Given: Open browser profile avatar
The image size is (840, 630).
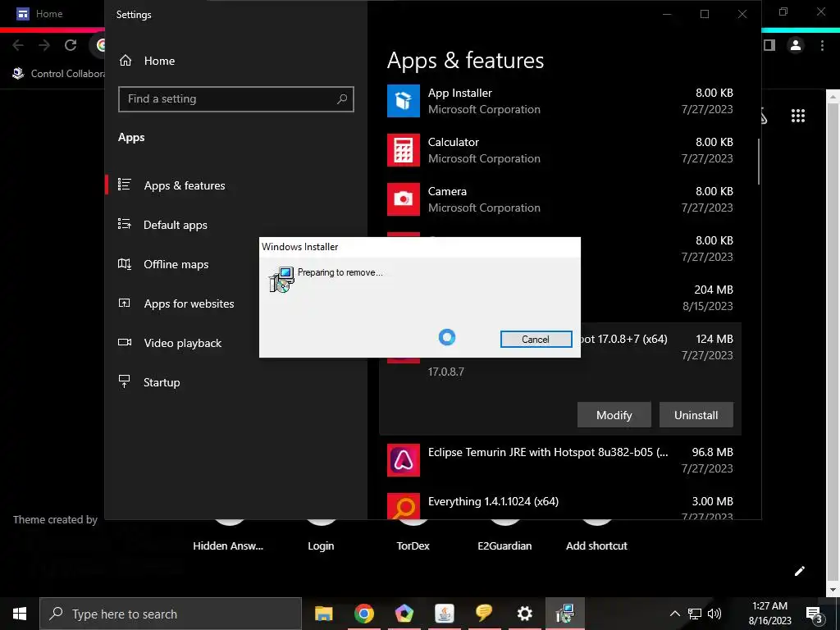Looking at the screenshot, I should [x=796, y=45].
